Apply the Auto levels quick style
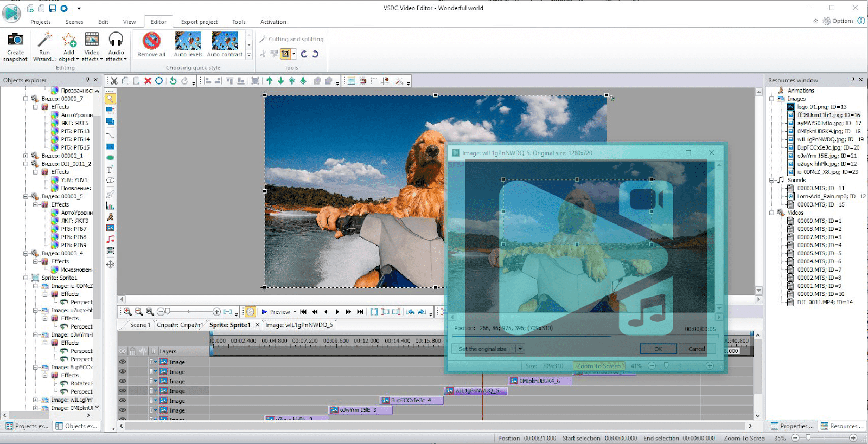 (188, 44)
